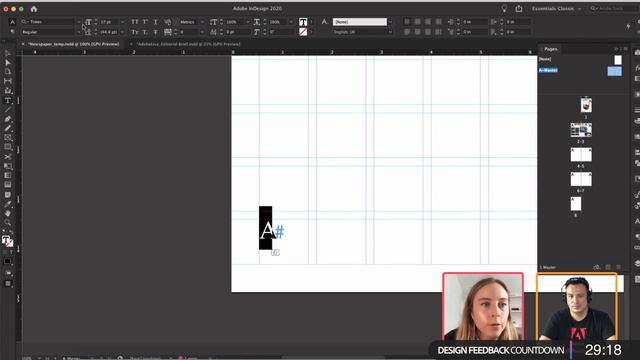This screenshot has height=360, width=640.
Task: Click the Share document icon
Action: pos(519,9)
